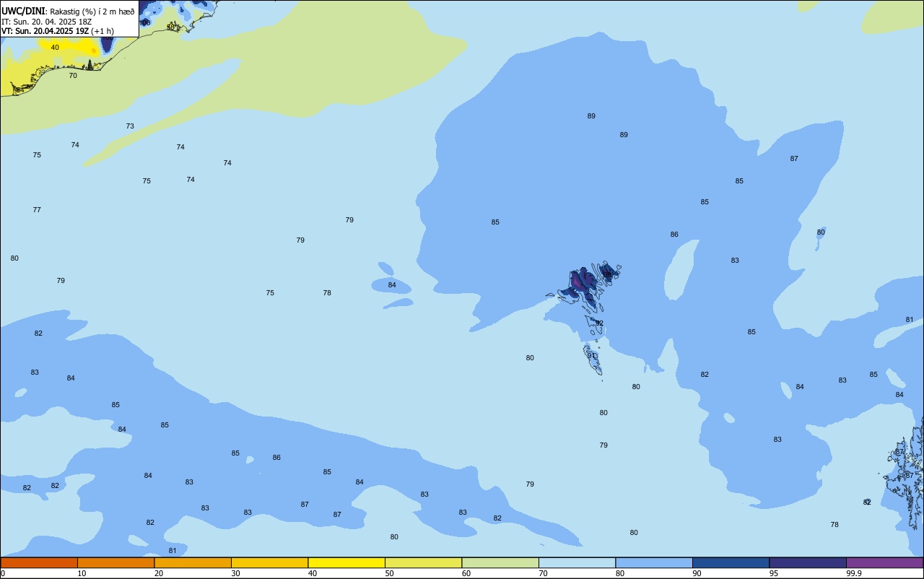Click the dark orange 0–10 legend swatch
The height and width of the screenshot is (579, 924).
pyautogui.click(x=39, y=562)
